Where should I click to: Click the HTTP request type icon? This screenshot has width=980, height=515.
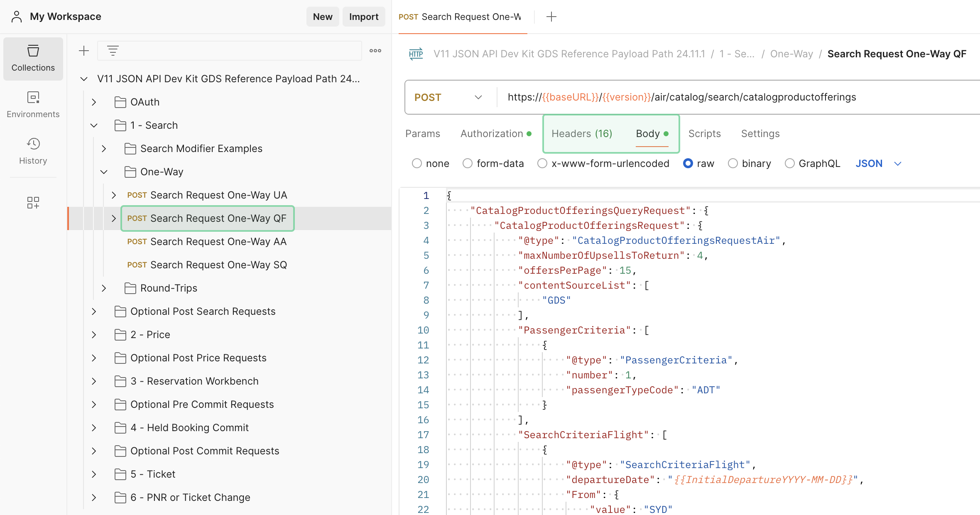(x=416, y=54)
